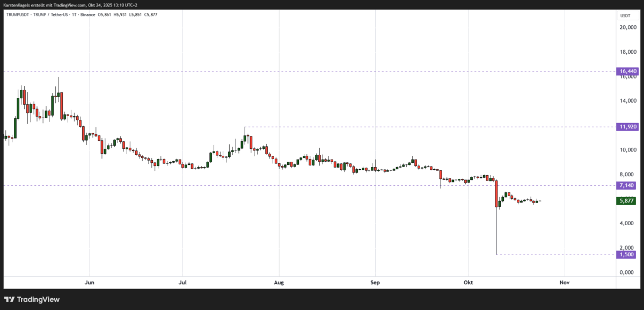Select the purple 11,920 price level label
This screenshot has width=644, height=310.
(x=626, y=127)
